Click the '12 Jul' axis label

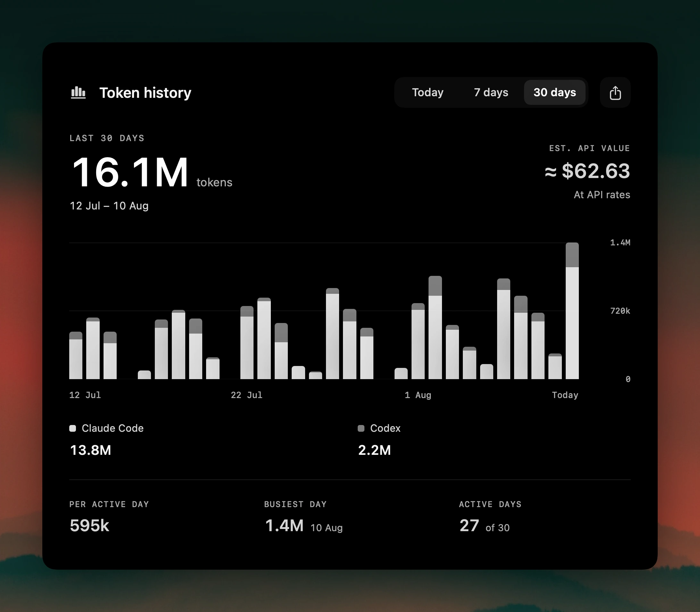pyautogui.click(x=85, y=395)
